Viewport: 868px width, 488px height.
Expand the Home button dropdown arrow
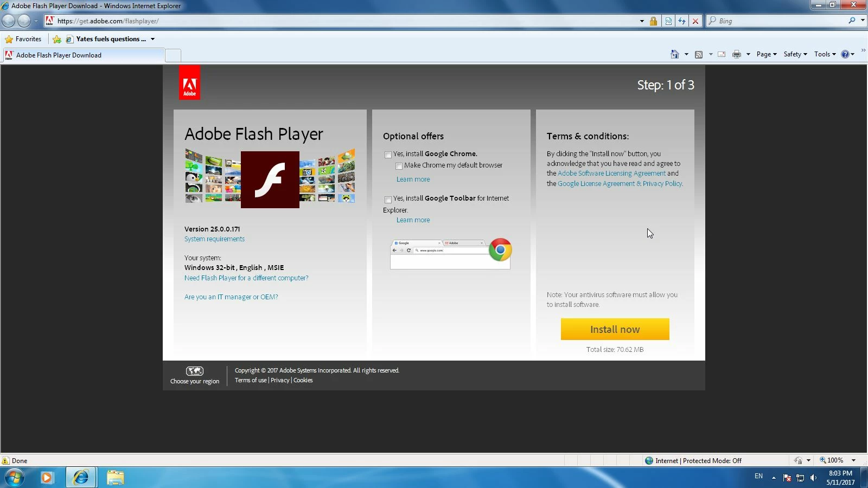point(686,54)
